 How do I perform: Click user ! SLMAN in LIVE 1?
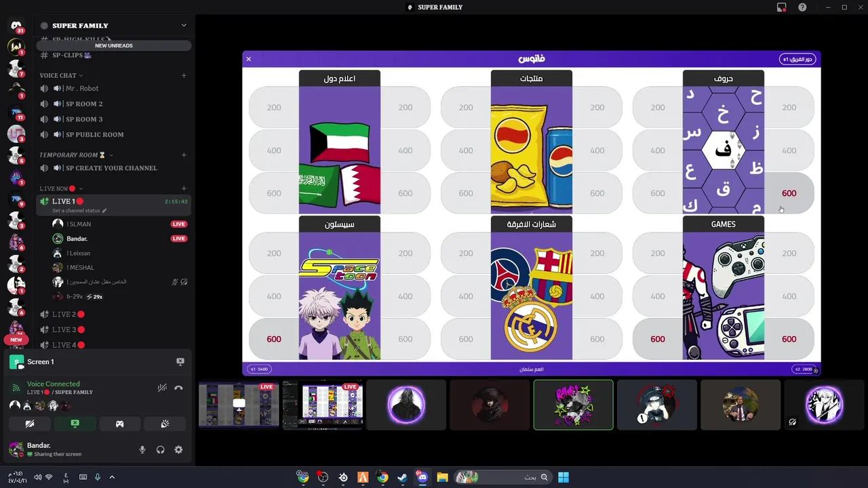coord(79,224)
